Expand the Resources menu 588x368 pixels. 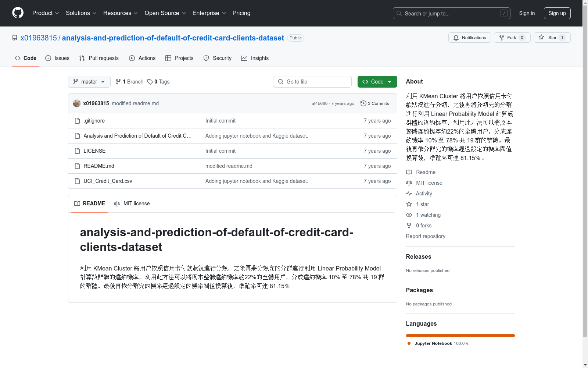(x=121, y=13)
